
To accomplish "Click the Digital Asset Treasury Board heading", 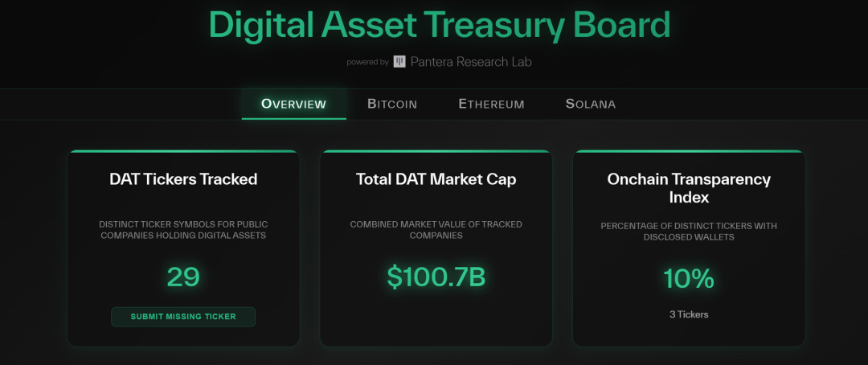I will point(439,25).
